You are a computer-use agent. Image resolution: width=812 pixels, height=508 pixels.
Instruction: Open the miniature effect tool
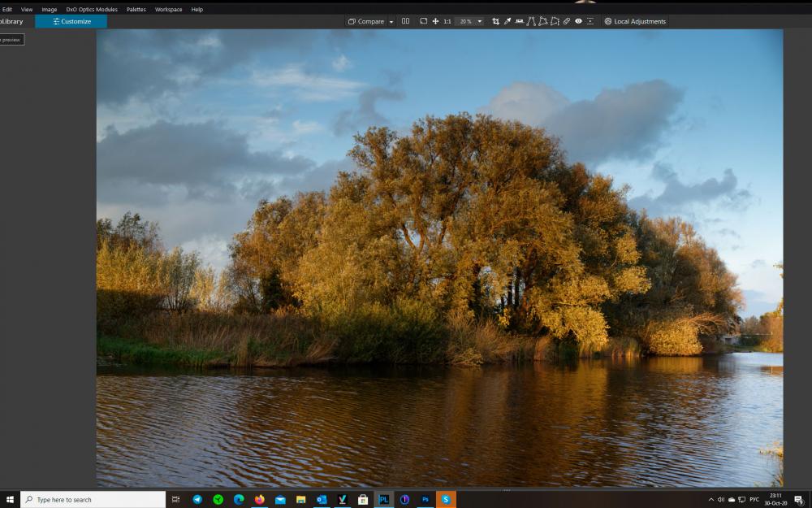click(x=590, y=21)
